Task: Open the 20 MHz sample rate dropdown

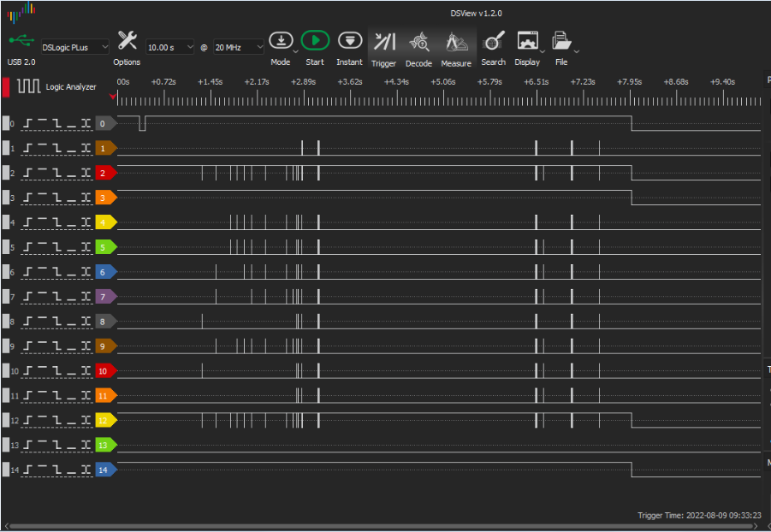Action: point(239,47)
